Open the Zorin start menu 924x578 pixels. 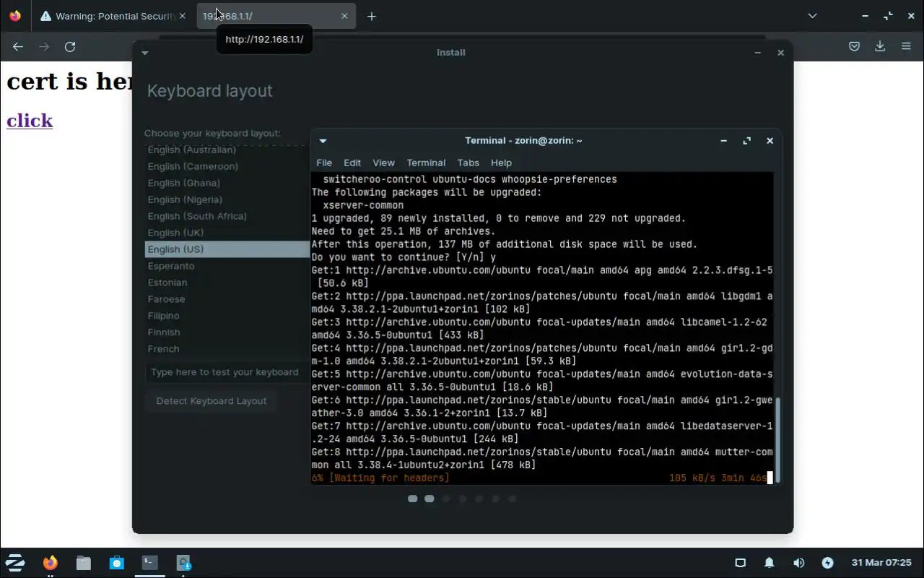pyautogui.click(x=15, y=562)
